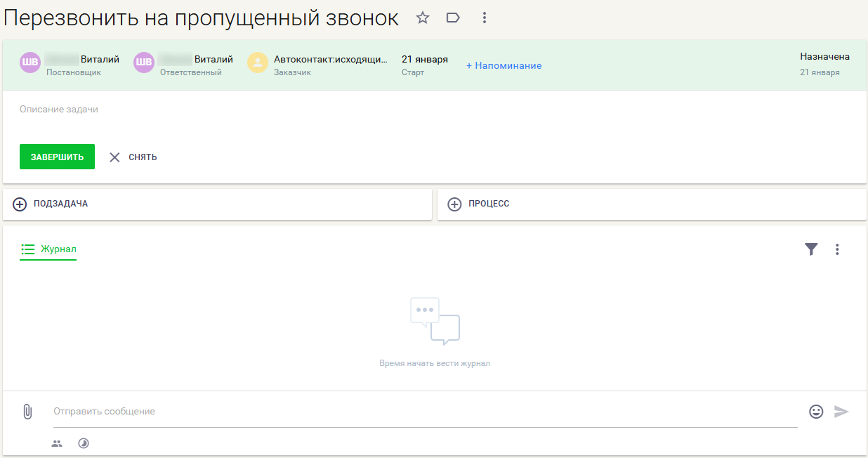868x458 pixels.
Task: Click the mention people icon under the message field
Action: (56, 443)
